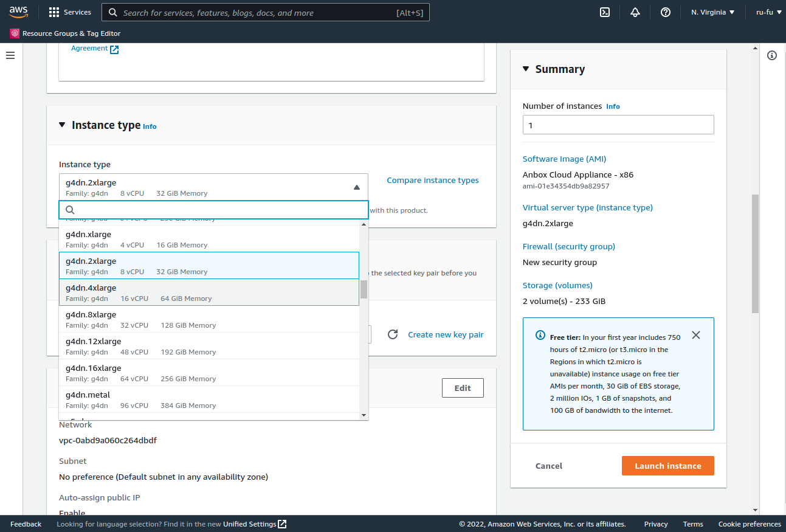Image resolution: width=786 pixels, height=532 pixels.
Task: Click 'New security group' summary text
Action: click(x=560, y=262)
